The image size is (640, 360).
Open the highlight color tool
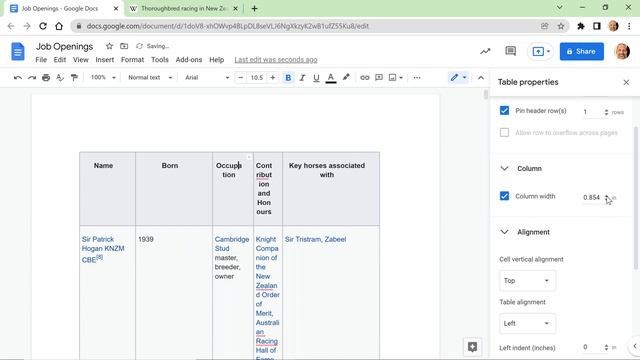point(346,77)
